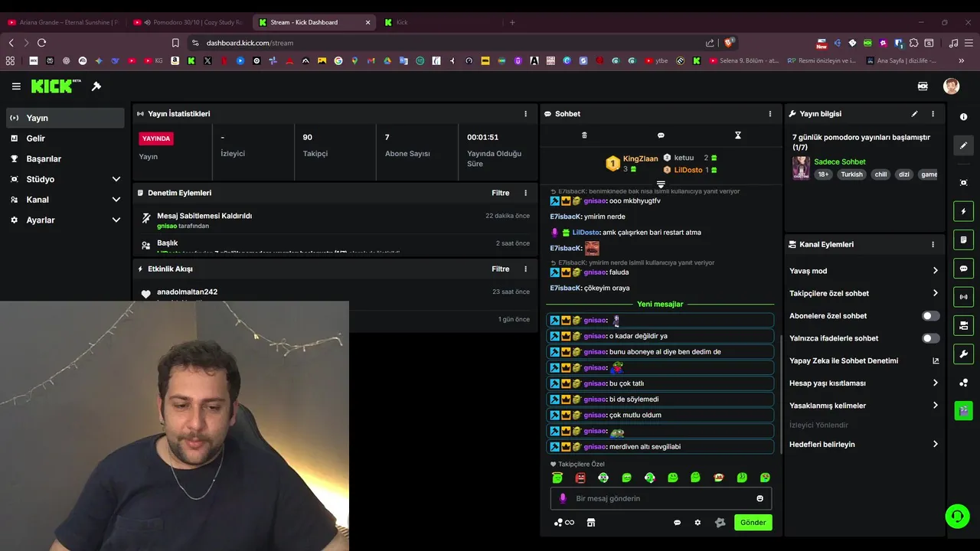The image size is (980, 551).
Task: Select Başarılar in the left sidebar
Action: tap(65, 159)
